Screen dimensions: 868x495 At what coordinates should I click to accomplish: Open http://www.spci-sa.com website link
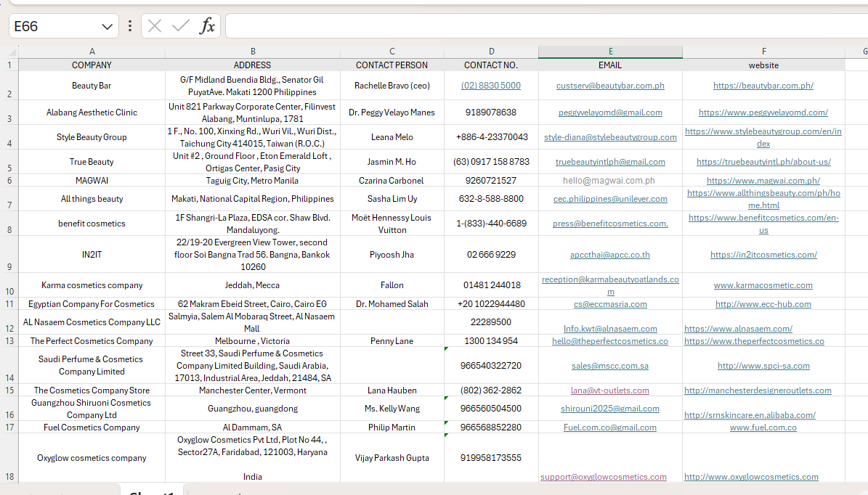point(763,366)
